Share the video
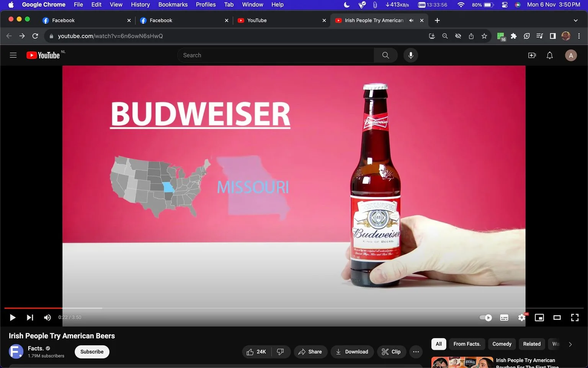 pyautogui.click(x=310, y=352)
